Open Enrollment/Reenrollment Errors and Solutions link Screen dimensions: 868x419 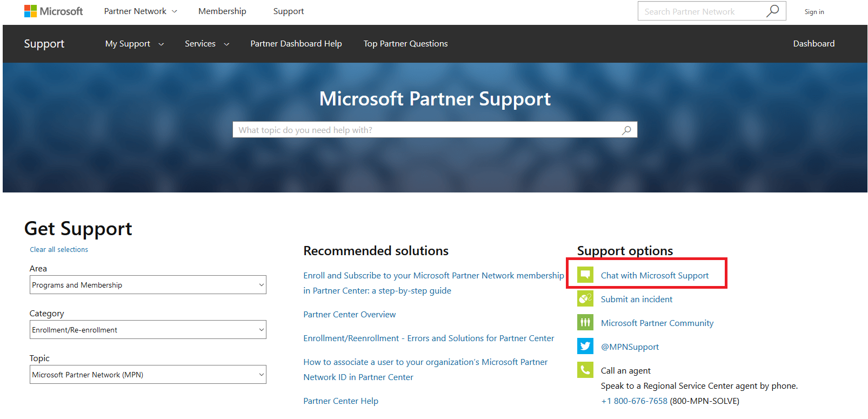(x=429, y=338)
